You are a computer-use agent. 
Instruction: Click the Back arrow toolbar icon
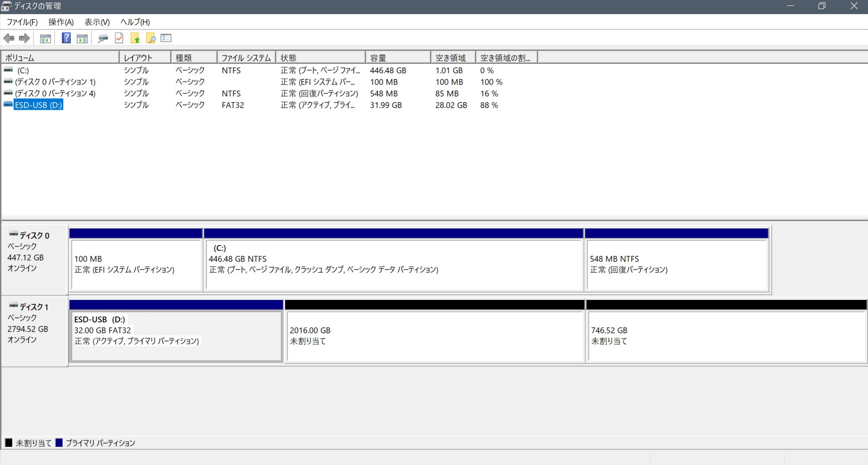coord(9,39)
